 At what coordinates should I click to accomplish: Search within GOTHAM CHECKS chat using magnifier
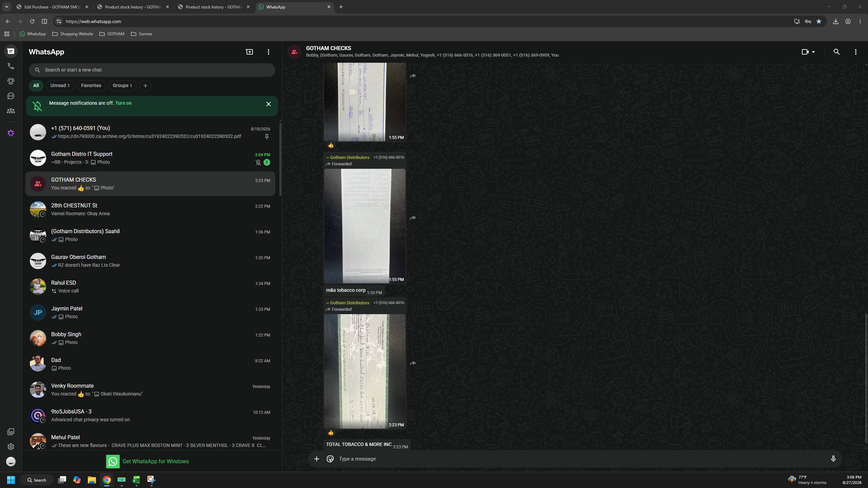click(836, 52)
